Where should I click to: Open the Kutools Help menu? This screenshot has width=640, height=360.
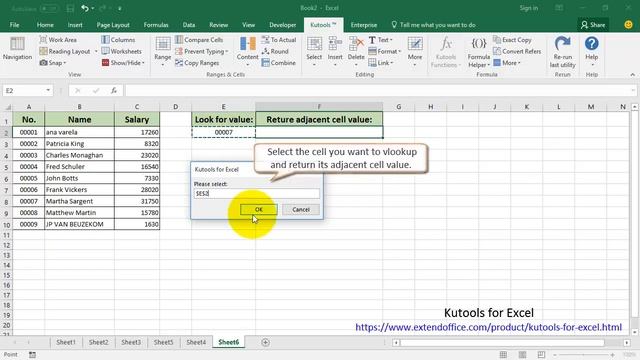point(591,51)
